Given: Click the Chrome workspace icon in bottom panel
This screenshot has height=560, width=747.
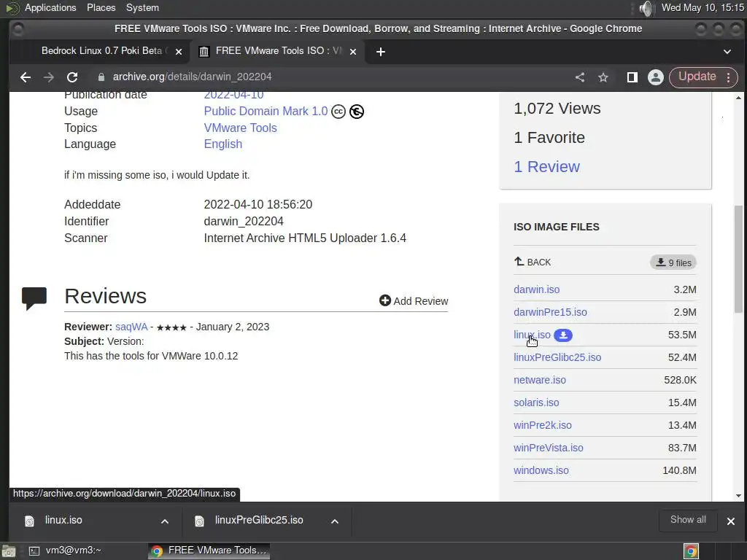Looking at the screenshot, I should click(x=691, y=551).
